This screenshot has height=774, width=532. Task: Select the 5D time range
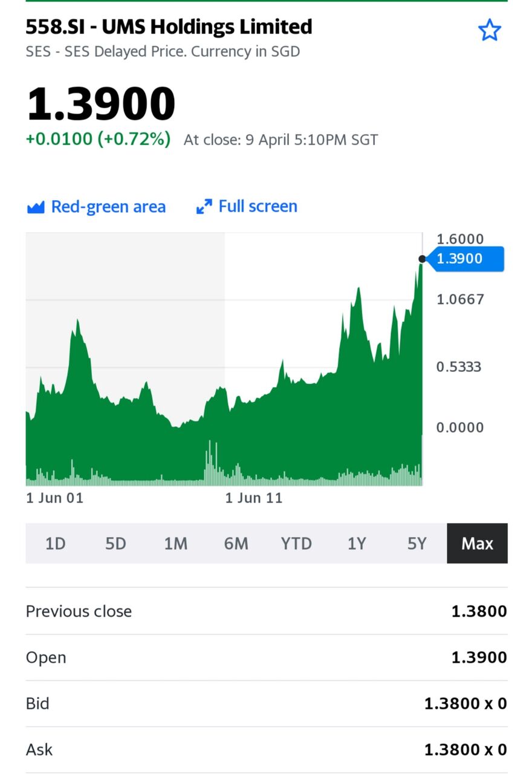click(x=115, y=544)
